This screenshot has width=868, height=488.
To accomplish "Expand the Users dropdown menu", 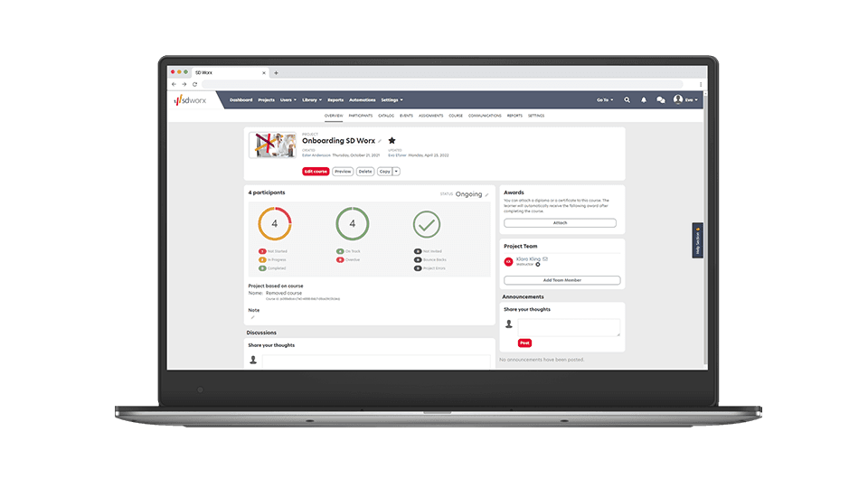I will click(288, 100).
